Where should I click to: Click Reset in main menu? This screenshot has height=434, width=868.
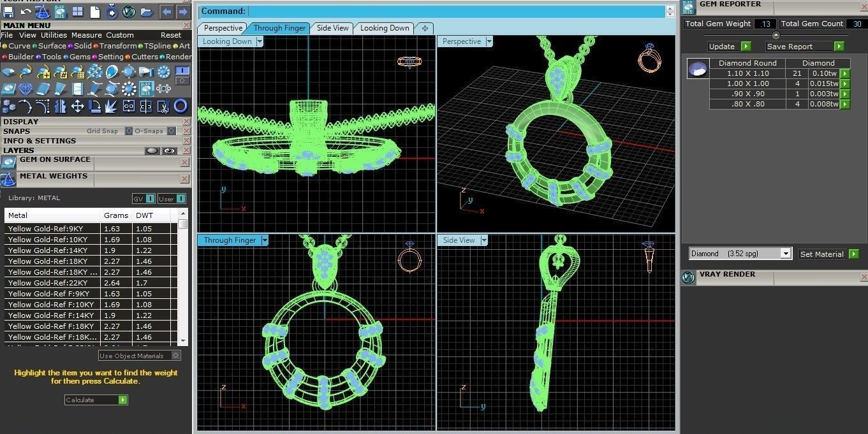171,35
